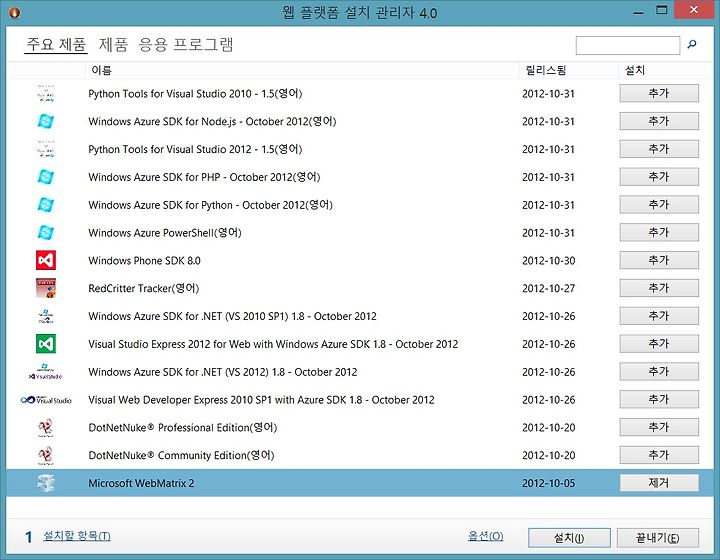Add Python Tools for Visual Studio 2010
720x560 pixels.
659,93
